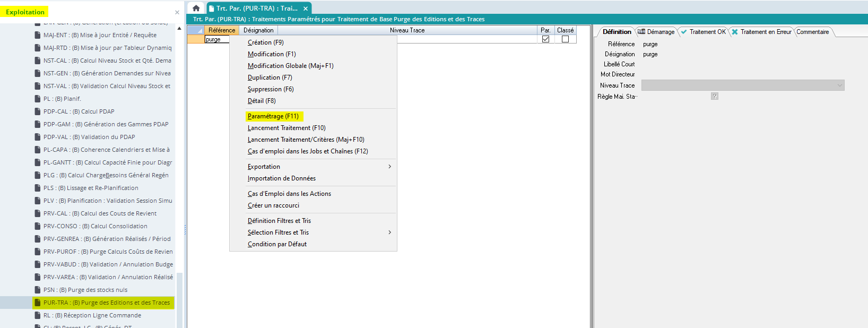Click the document icon next to PUR-TRA
868x328 pixels.
(38, 303)
